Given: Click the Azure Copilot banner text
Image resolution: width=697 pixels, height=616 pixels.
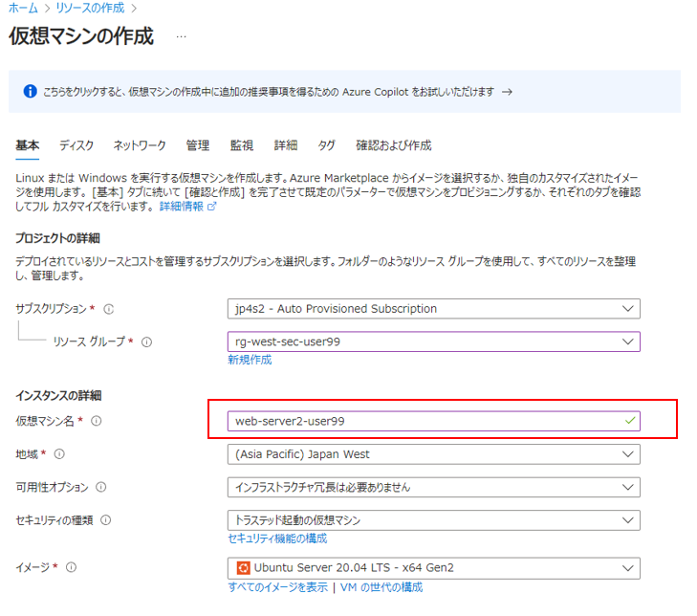Looking at the screenshot, I should tap(269, 92).
